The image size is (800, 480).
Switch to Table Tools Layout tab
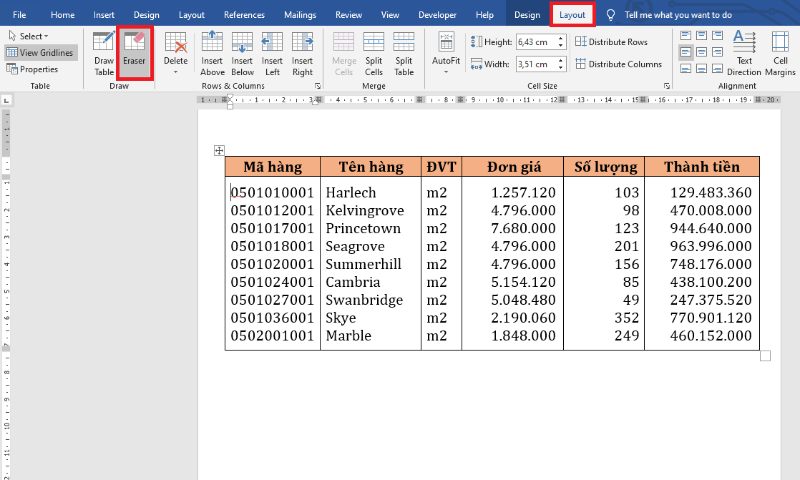pyautogui.click(x=572, y=15)
